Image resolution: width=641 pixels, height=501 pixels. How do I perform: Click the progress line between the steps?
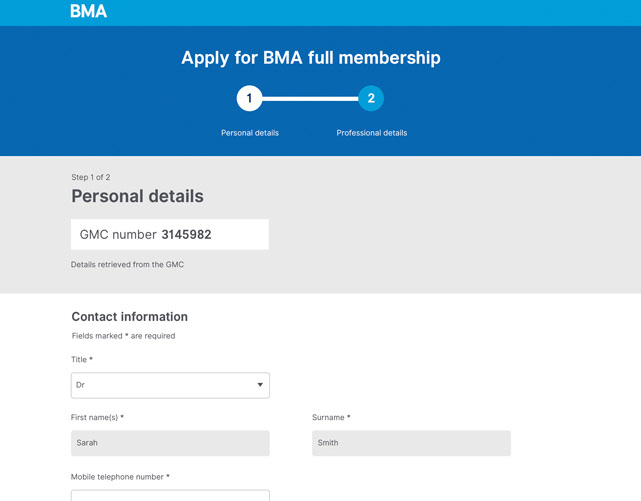point(310,99)
